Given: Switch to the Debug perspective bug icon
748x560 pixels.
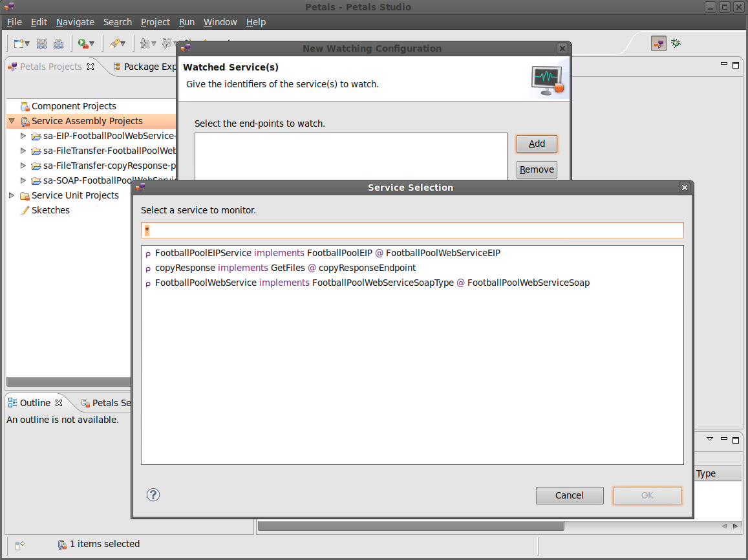Looking at the screenshot, I should pos(676,43).
